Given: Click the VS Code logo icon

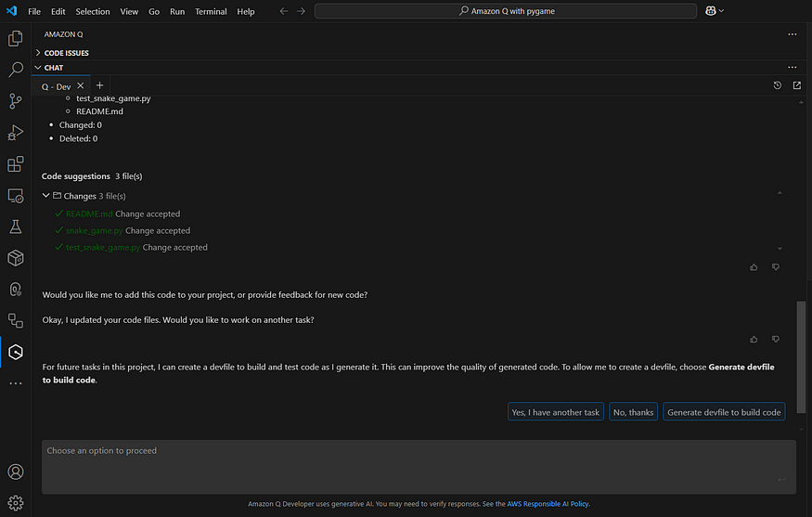Looking at the screenshot, I should (x=11, y=11).
